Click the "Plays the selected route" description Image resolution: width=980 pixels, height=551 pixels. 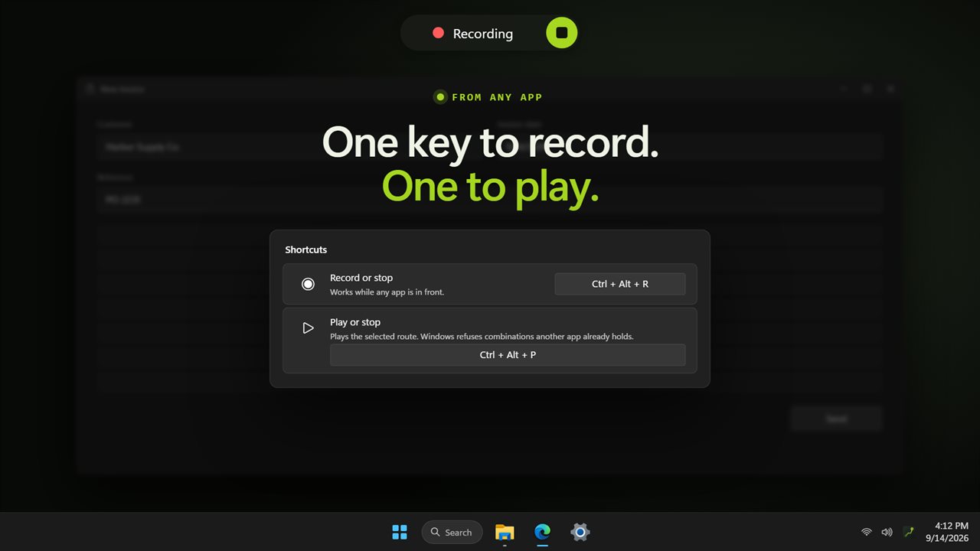click(x=482, y=337)
